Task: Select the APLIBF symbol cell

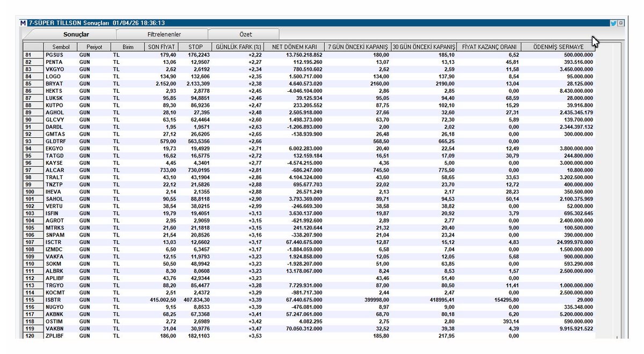Action: click(x=61, y=279)
